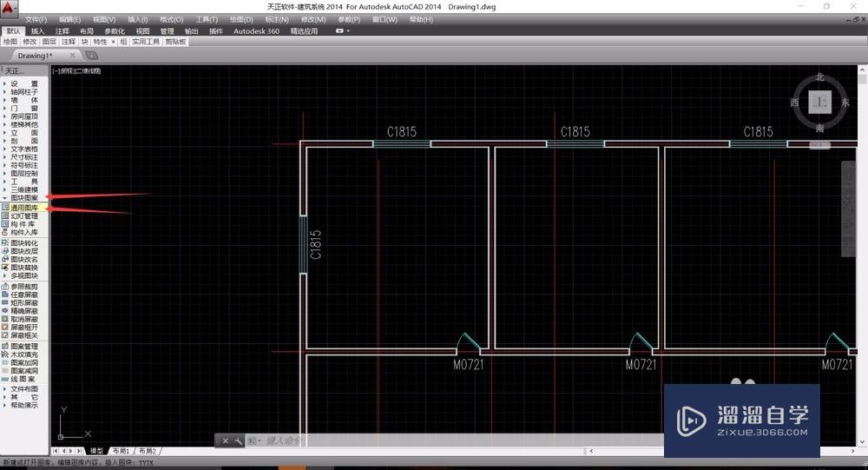Select the 木纹填充 wood grain fill tool
868x470 pixels.
tap(23, 354)
